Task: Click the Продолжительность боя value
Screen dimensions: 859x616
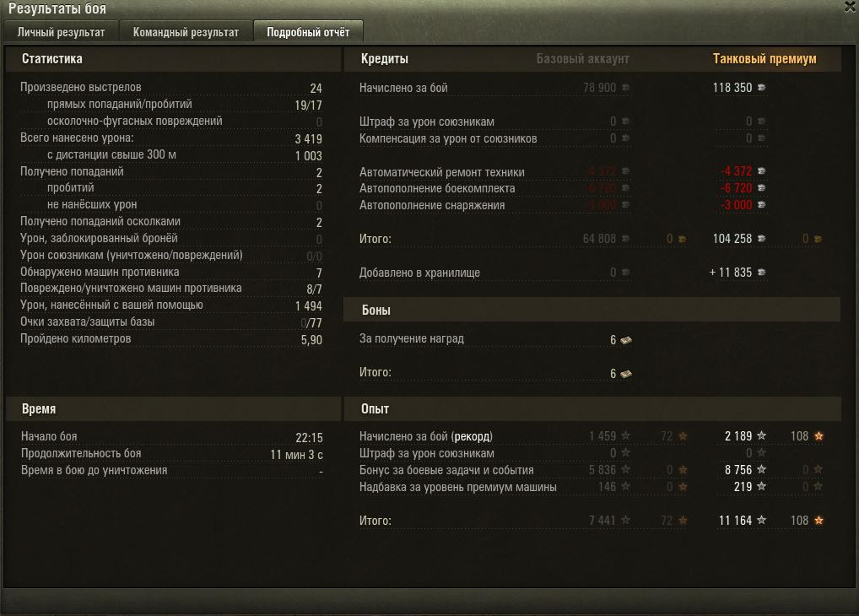Action: pyautogui.click(x=296, y=454)
